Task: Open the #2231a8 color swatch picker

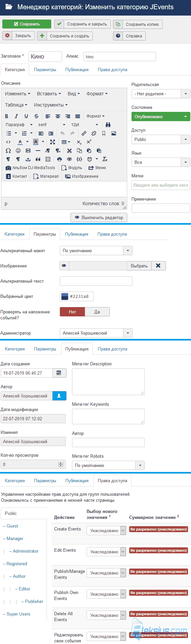Action: tap(65, 297)
